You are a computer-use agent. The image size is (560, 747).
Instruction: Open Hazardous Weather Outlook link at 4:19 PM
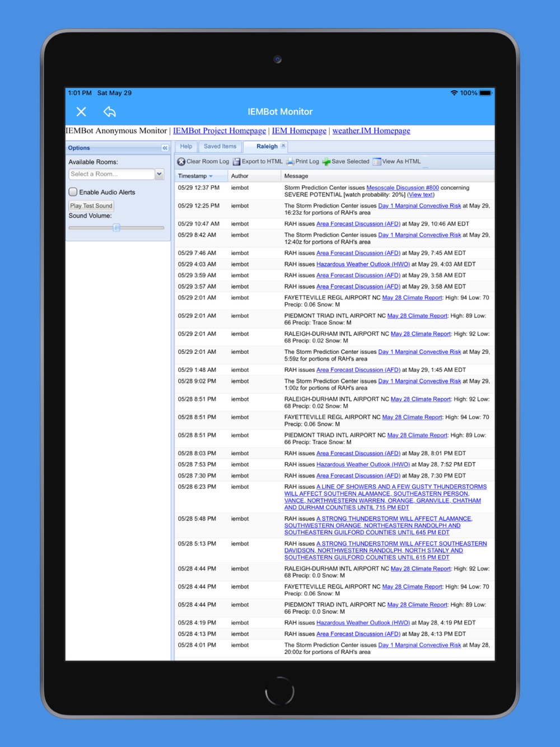(363, 623)
